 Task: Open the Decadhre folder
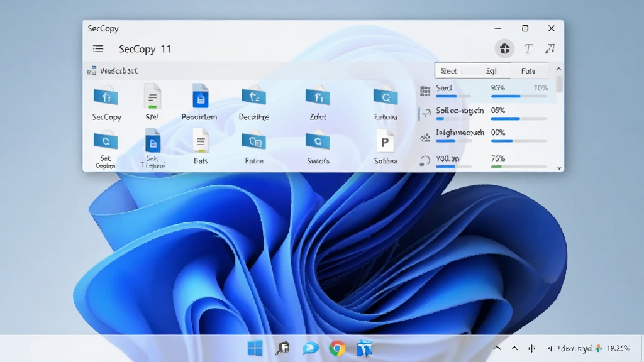pyautogui.click(x=254, y=96)
